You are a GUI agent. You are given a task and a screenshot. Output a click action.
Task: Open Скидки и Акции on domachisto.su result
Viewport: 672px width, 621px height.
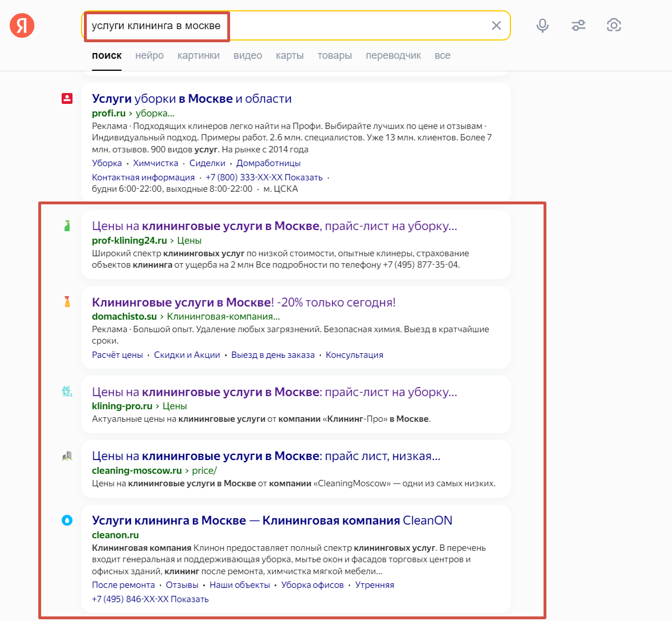[187, 354]
